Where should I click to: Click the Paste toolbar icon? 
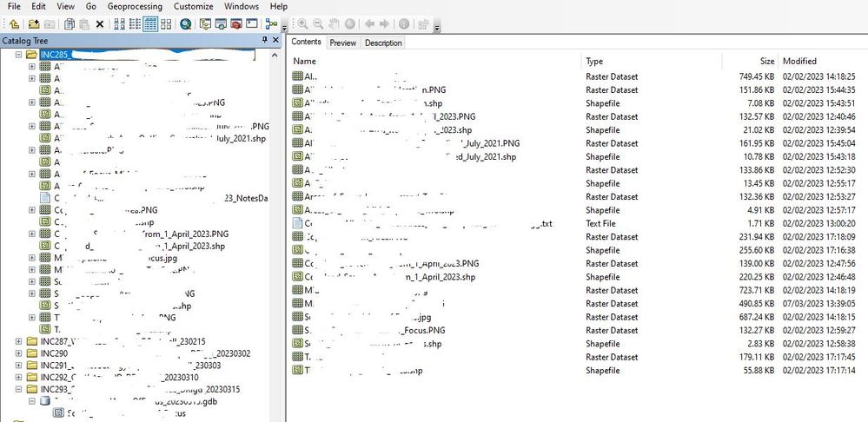[x=84, y=23]
